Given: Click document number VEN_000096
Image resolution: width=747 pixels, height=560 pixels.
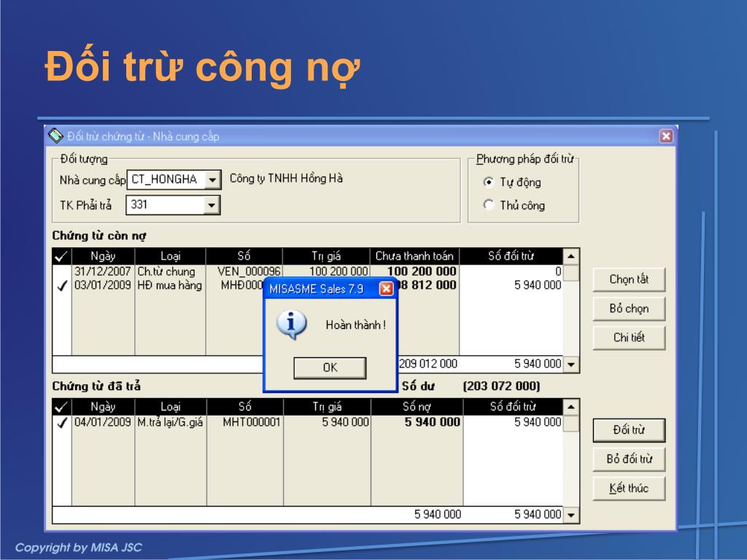Looking at the screenshot, I should [249, 271].
